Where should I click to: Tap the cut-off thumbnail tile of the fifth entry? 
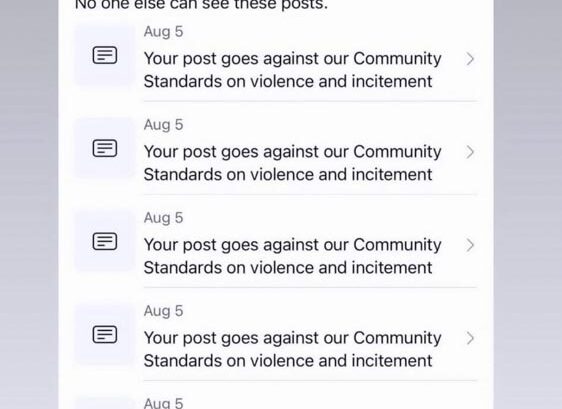coord(104,402)
